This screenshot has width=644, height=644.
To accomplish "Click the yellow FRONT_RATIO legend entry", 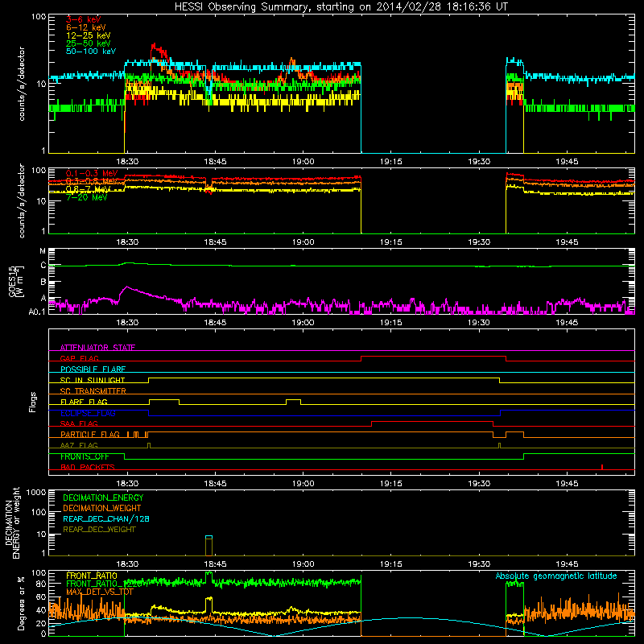I will [x=92, y=576].
